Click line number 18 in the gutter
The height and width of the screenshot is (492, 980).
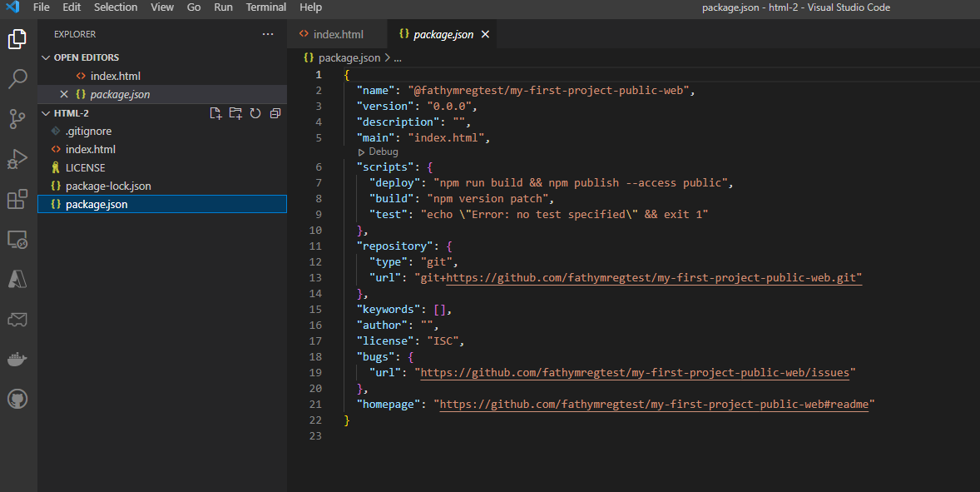(x=315, y=357)
